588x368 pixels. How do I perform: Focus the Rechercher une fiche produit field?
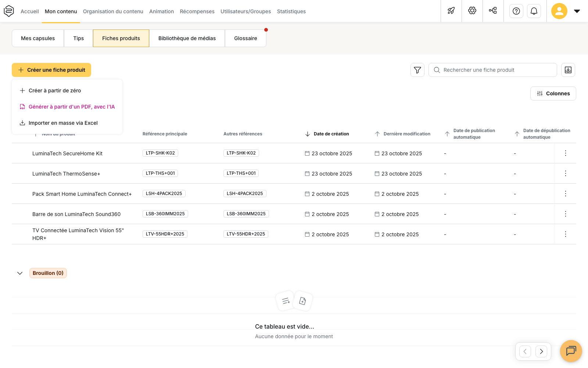click(x=493, y=70)
